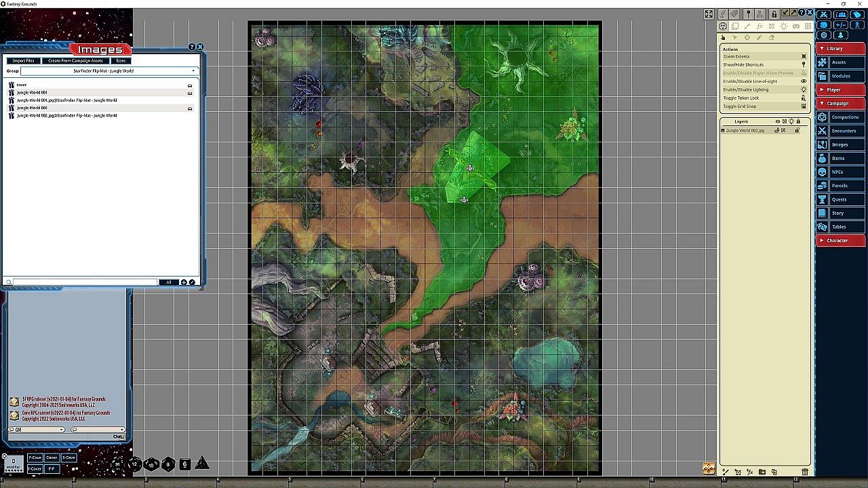Open NPCs in the Campaign list
The height and width of the screenshot is (488, 868).
coord(841,171)
